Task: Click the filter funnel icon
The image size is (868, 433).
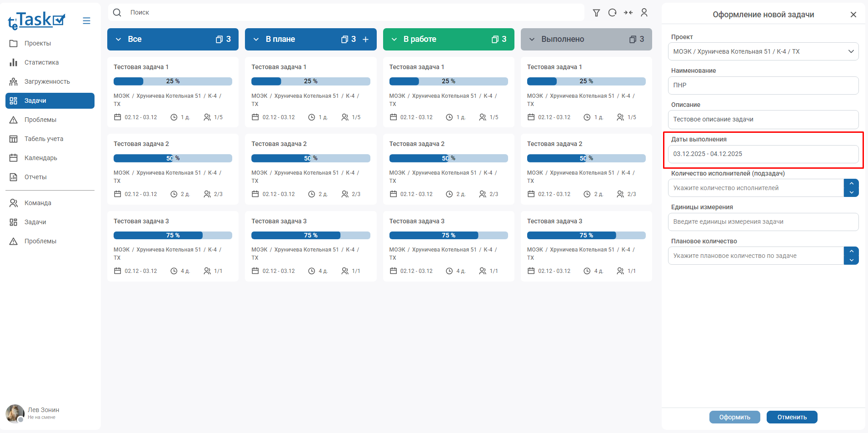Action: [x=596, y=13]
